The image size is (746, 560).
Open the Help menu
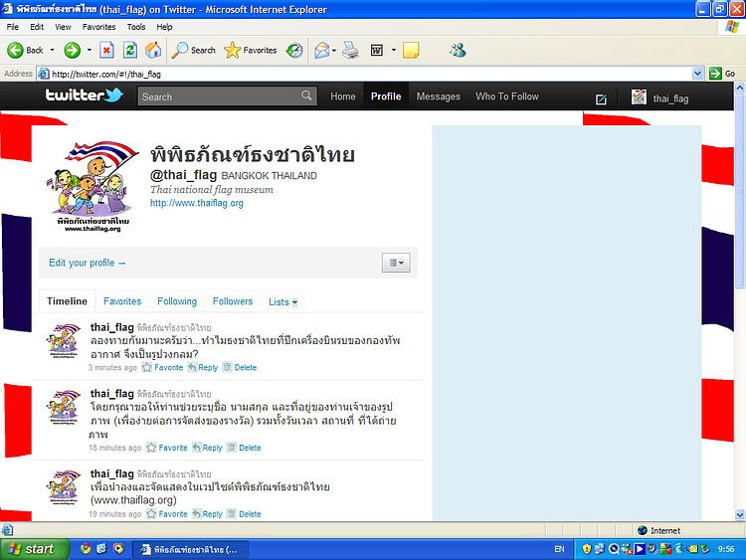(164, 27)
